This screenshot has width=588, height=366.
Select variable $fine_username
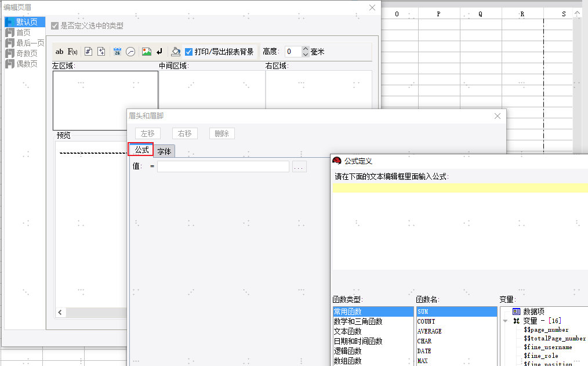point(548,347)
